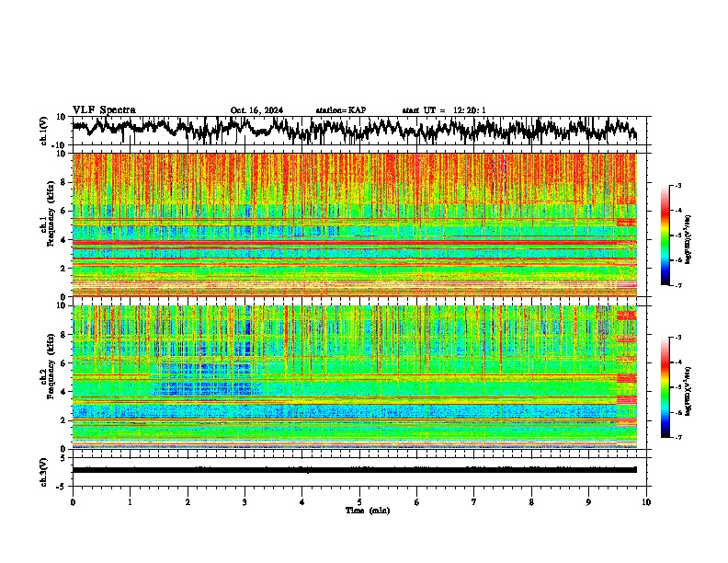The image size is (728, 563).
Task: Click the 'VLF Spectra' title text
Action: 104,109
